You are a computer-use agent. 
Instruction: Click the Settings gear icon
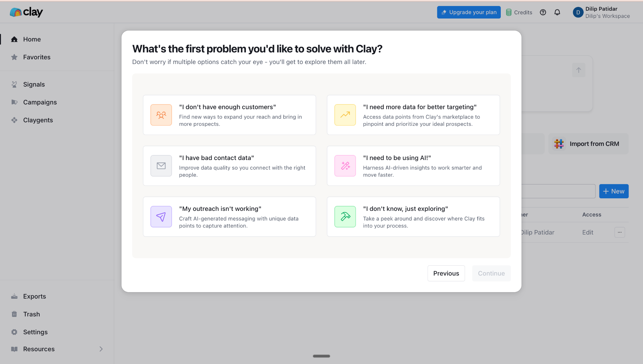(x=14, y=332)
